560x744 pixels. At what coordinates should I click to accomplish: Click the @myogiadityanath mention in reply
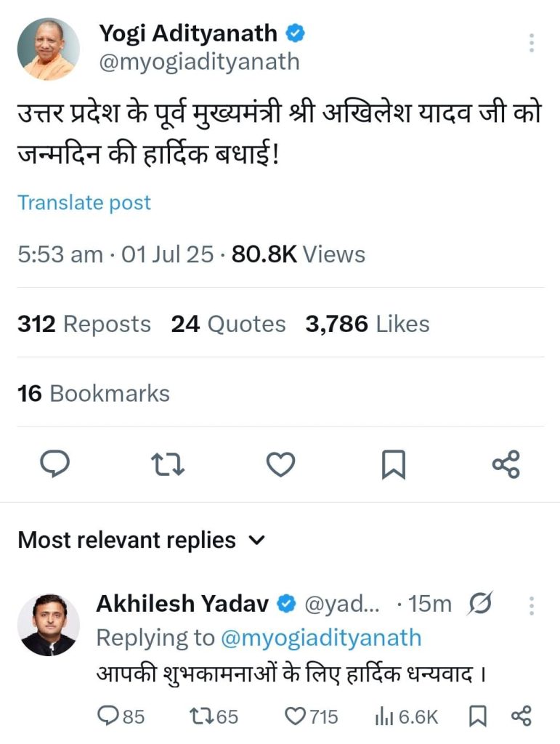(x=320, y=638)
